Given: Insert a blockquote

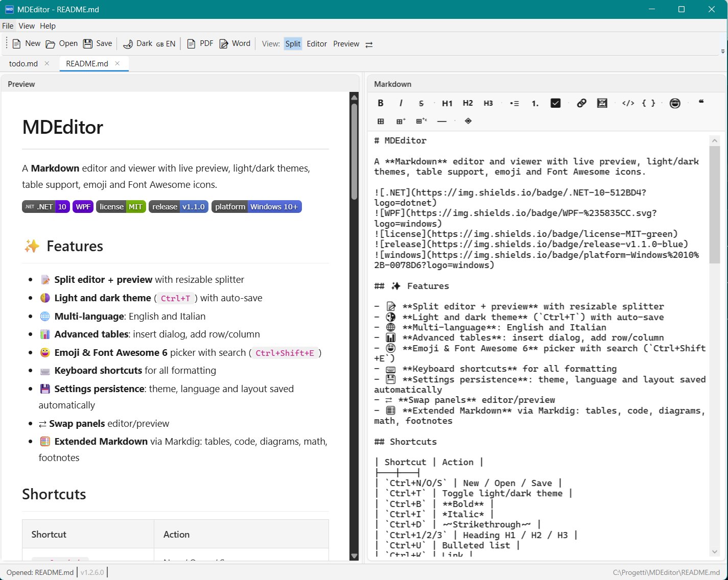Looking at the screenshot, I should (x=701, y=102).
